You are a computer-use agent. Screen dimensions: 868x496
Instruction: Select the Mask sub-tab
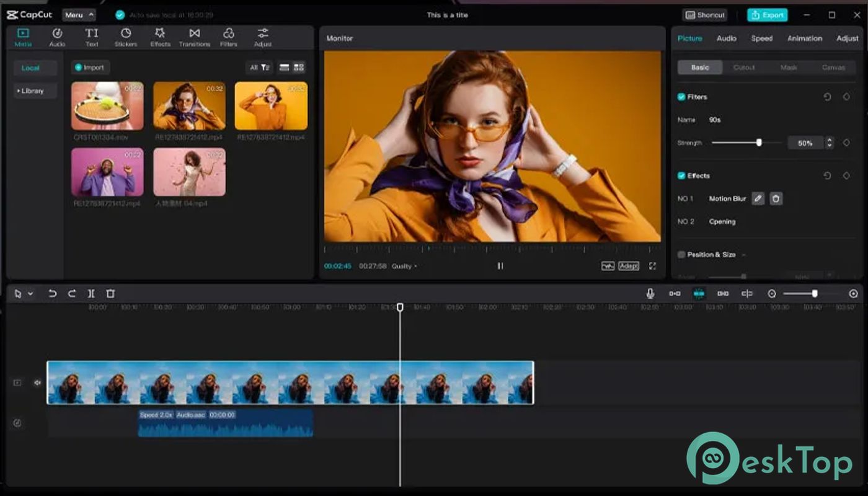tap(789, 68)
